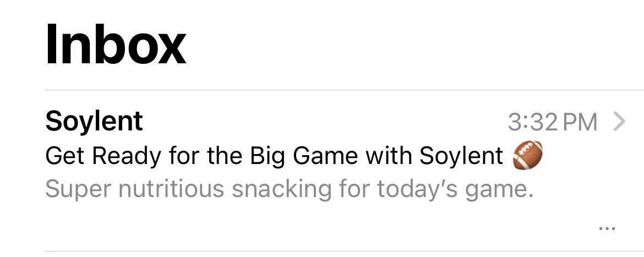Open the email from Soylent sender name
The image size is (644, 257).
94,121
